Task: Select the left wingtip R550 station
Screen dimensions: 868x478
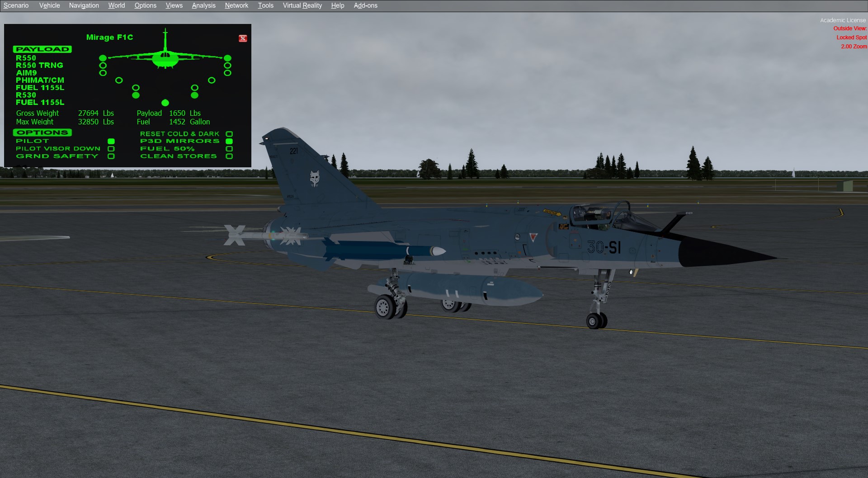Action: 103,58
